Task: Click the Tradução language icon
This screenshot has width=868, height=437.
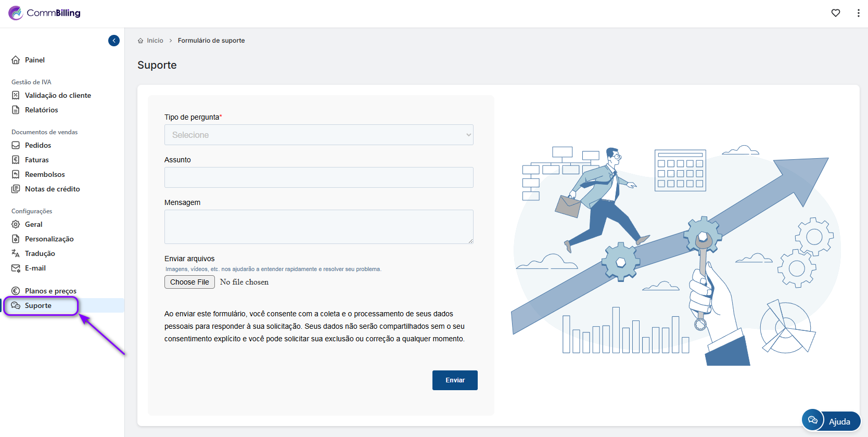Action: (16, 253)
